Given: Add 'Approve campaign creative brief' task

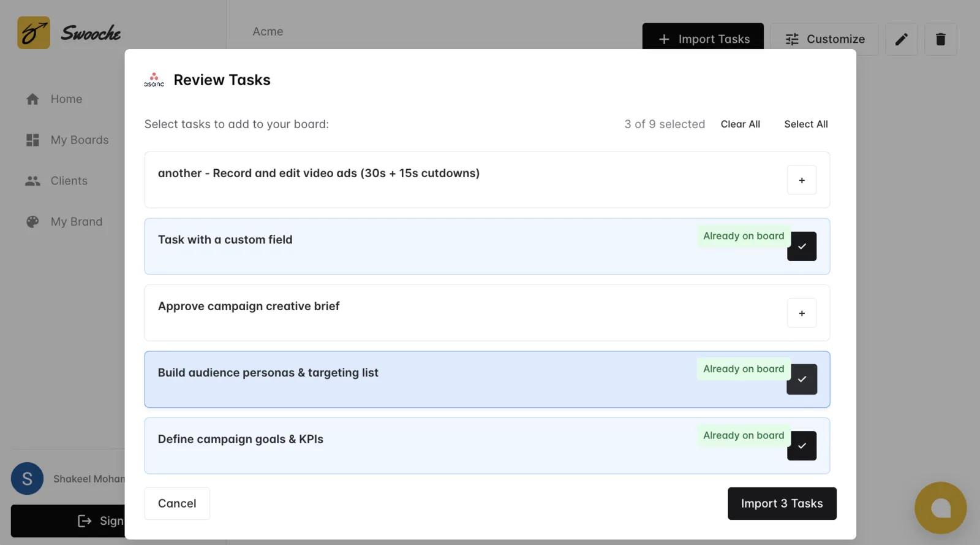Looking at the screenshot, I should (801, 313).
